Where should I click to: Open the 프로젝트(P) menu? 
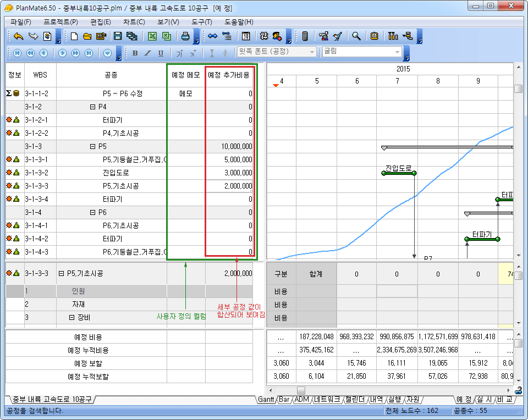pyautogui.click(x=61, y=22)
